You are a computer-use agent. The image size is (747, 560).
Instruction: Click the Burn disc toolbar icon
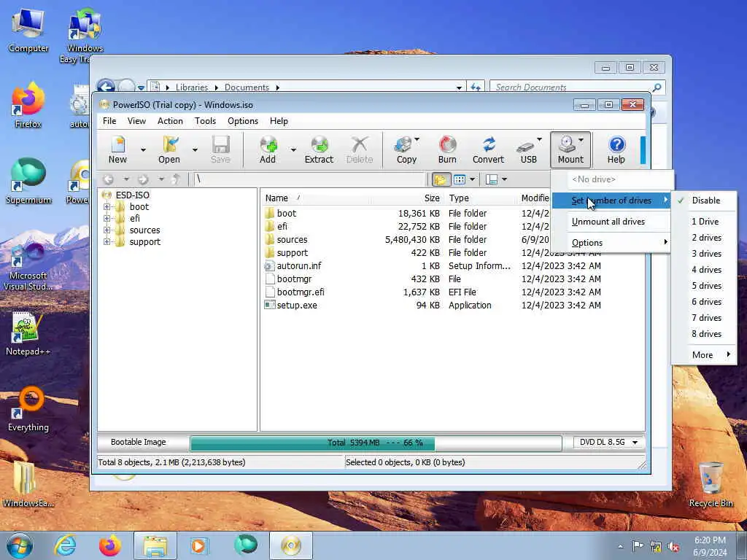coord(447,149)
